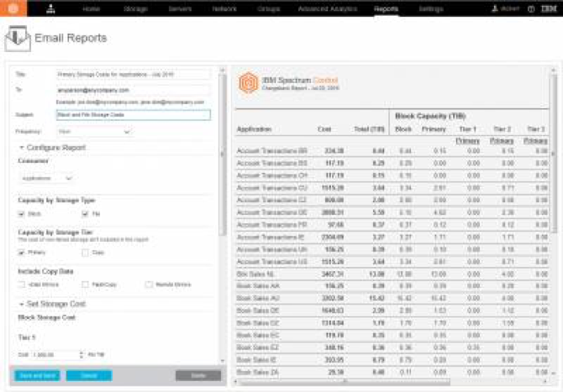563x392 pixels.
Task: Click the Tier 0 cost stepper arrows
Action: pyautogui.click(x=82, y=354)
